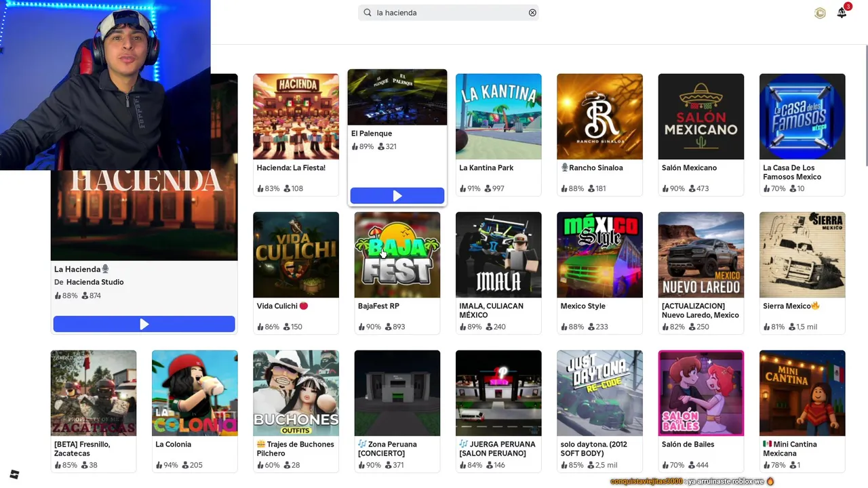Image resolution: width=868 pixels, height=488 pixels.
Task: Open the Sierra Mexico game thumbnail
Action: coord(802,255)
